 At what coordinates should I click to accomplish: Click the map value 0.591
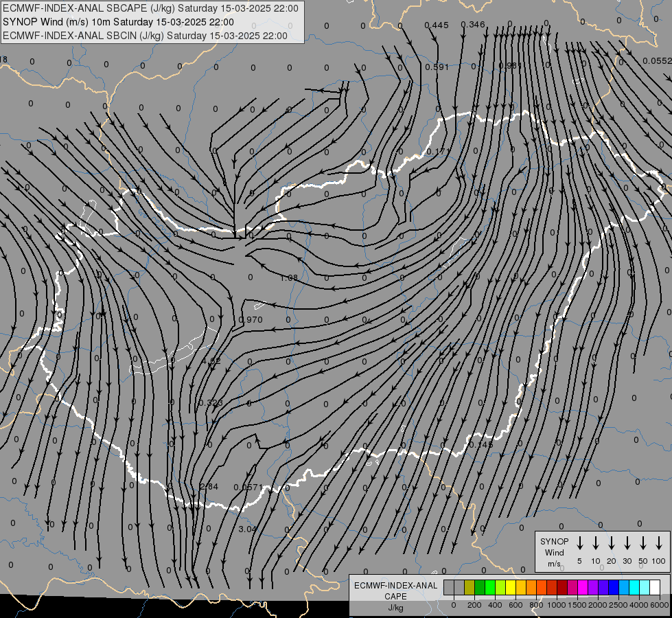click(437, 67)
